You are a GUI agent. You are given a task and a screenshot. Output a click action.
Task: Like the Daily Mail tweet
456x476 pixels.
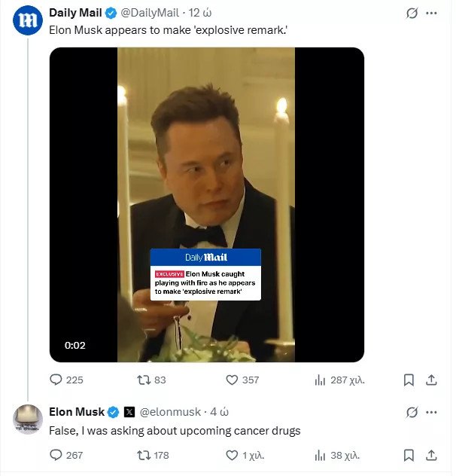[x=232, y=380]
